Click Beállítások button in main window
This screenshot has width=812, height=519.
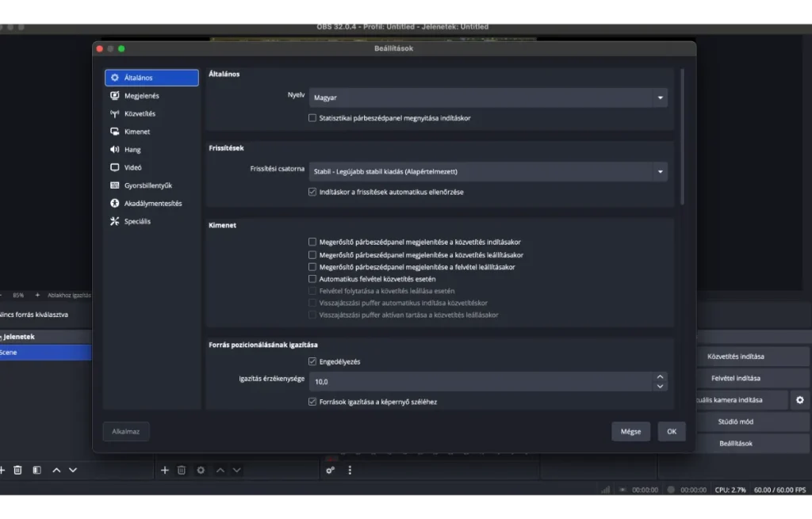[x=753, y=444]
